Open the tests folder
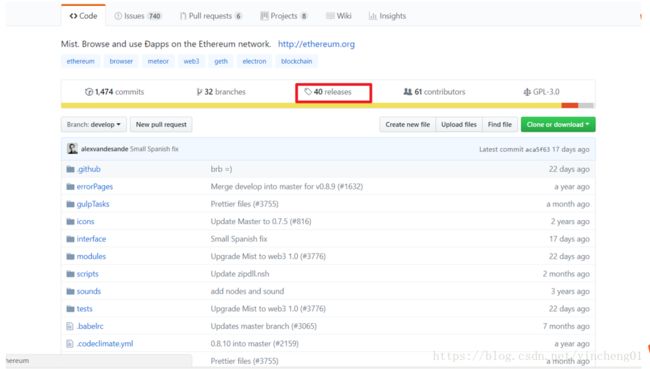Screen dimensions: 650x369 click(x=85, y=308)
